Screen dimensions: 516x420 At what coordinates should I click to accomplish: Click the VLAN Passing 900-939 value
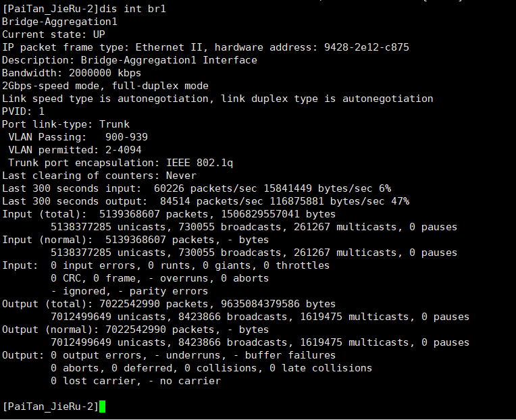[126, 137]
